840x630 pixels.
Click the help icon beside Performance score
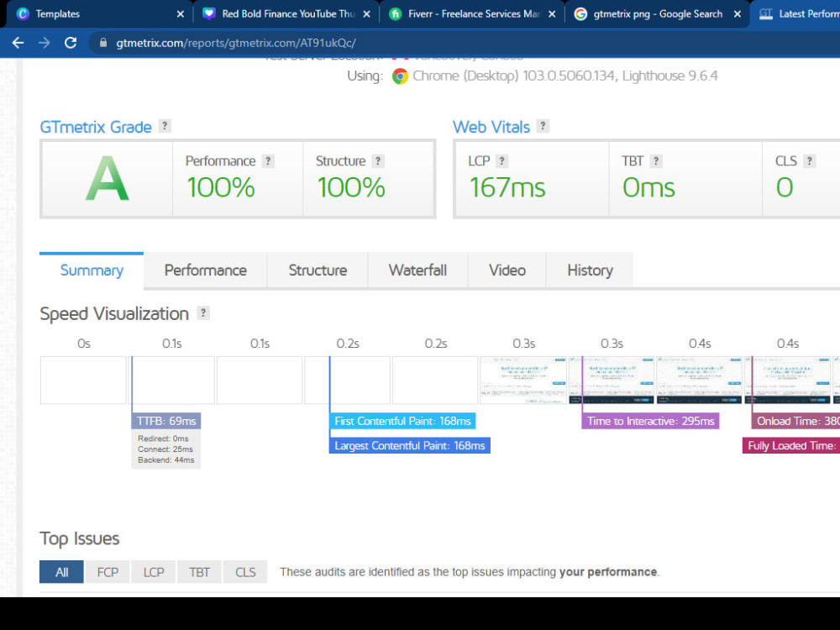click(268, 160)
